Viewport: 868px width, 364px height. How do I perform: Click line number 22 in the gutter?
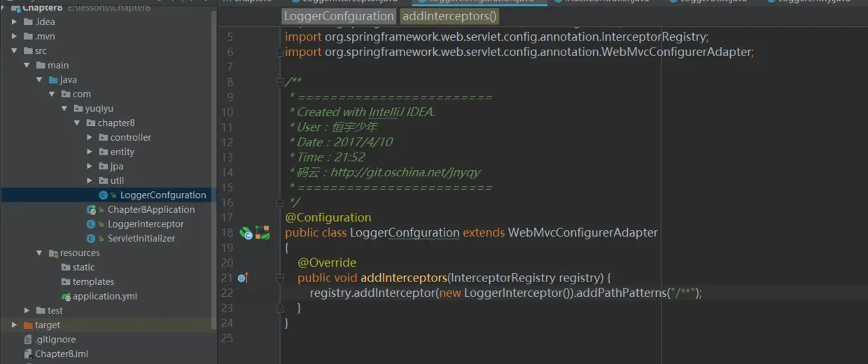point(227,293)
